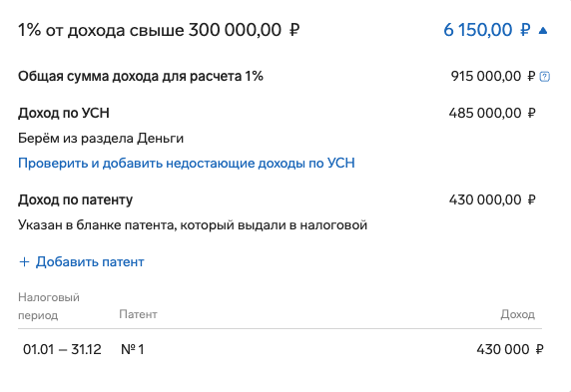The width and height of the screenshot is (571, 392).
Task: Click the Налоговый период column header
Action: [x=49, y=306]
